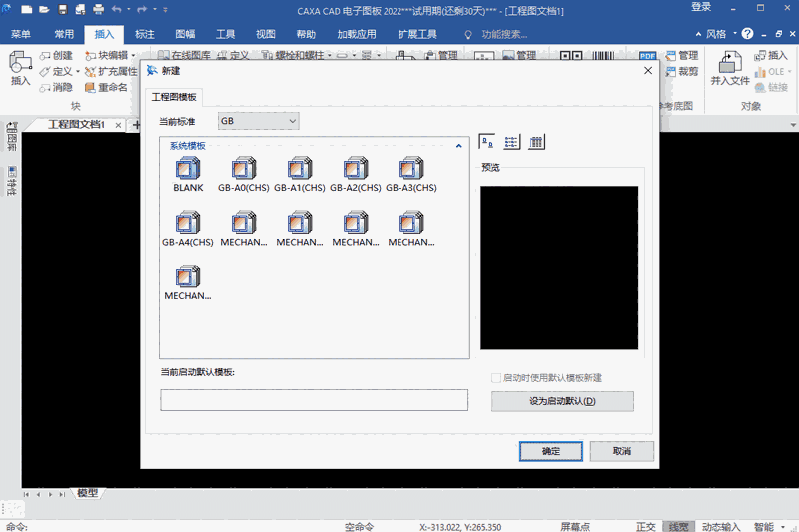Toggle 动态输入 dynamic input in status bar
Viewport: 799px width, 532px height.
click(721, 527)
